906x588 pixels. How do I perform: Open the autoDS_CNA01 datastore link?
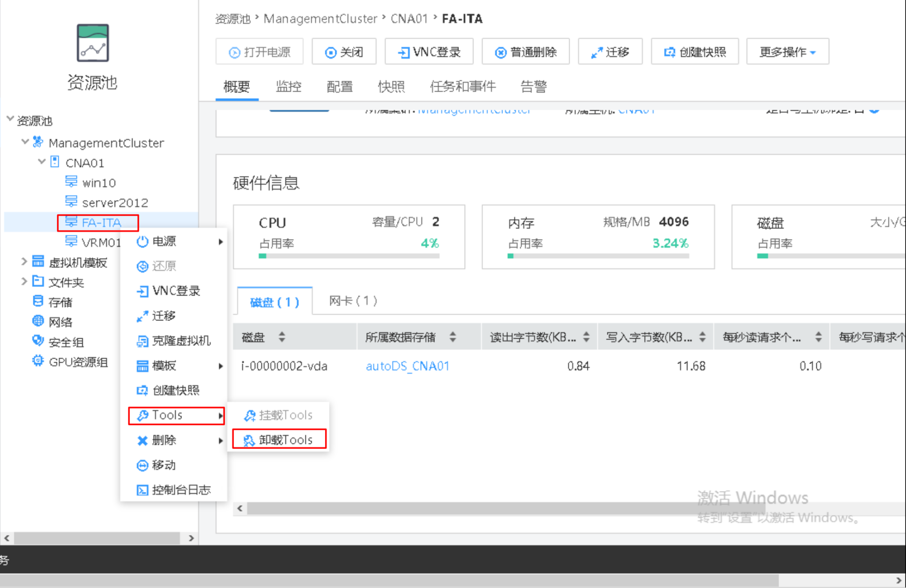coord(407,366)
